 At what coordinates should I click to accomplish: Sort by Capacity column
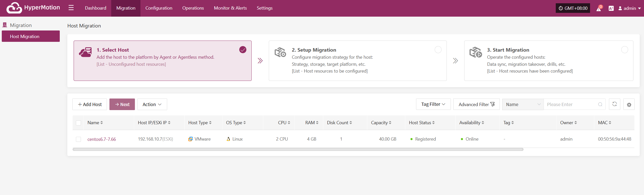pos(390,123)
